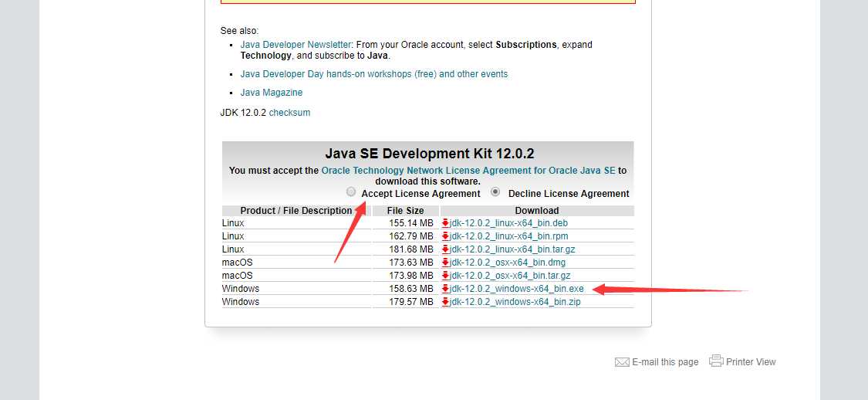Click download arrow icon for linux rpm file
Image resolution: width=868 pixels, height=400 pixels.
pos(445,236)
